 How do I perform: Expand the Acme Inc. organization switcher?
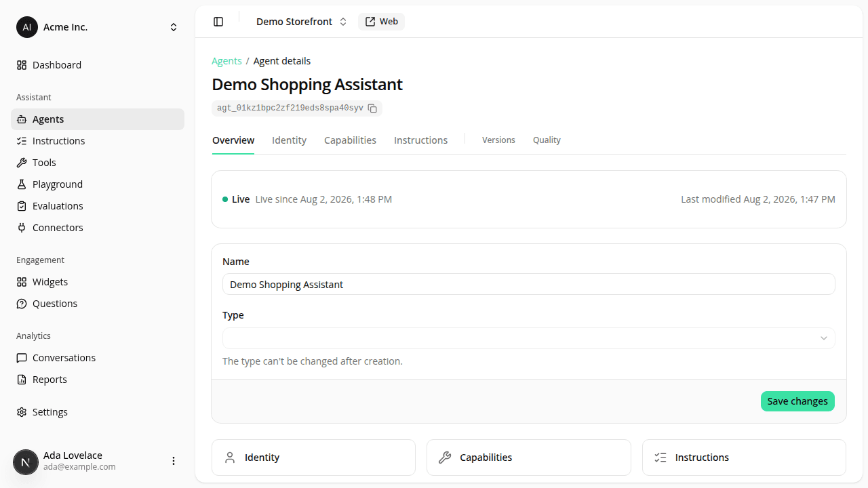[174, 27]
